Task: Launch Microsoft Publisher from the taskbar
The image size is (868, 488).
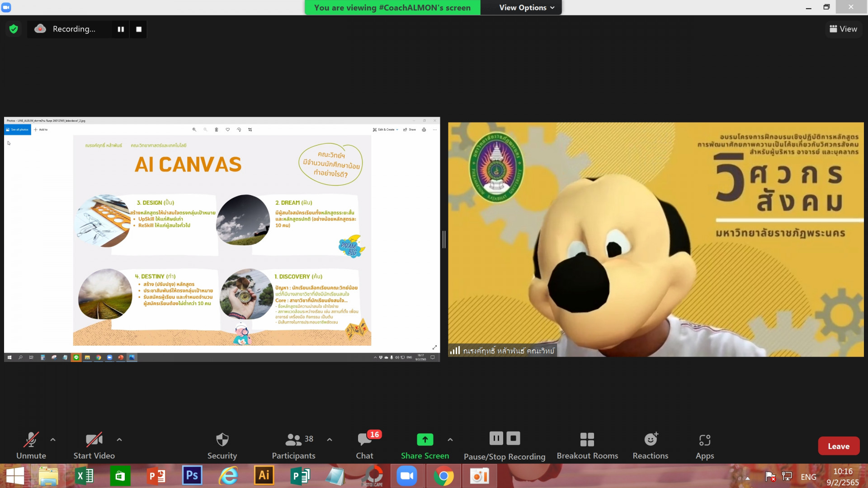Action: [300, 476]
